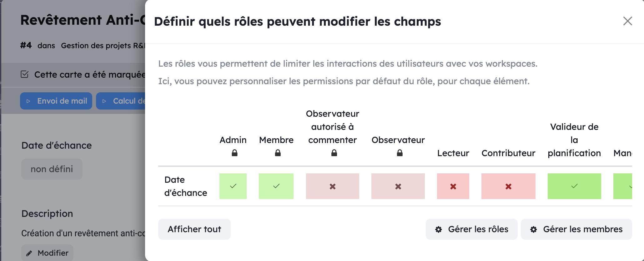
Task: Click the lock icon under Observateur column
Action: (400, 153)
